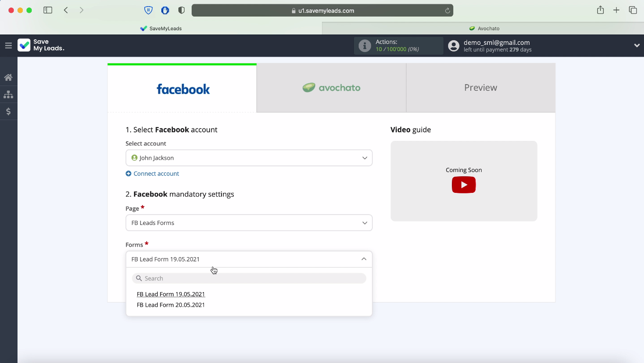
Task: Click the user profile avatar icon
Action: click(x=453, y=45)
